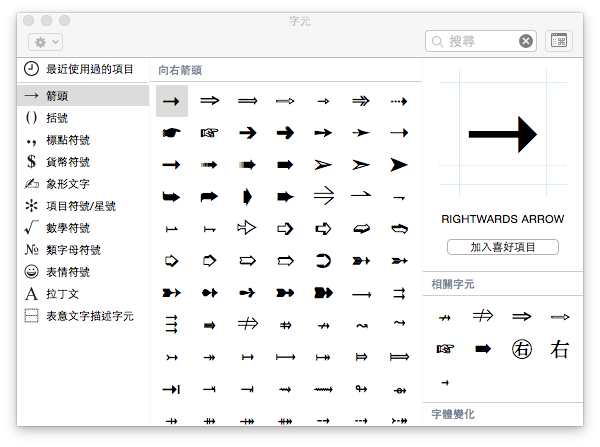Pick the arrow-to-bar tab symbol

click(x=171, y=390)
